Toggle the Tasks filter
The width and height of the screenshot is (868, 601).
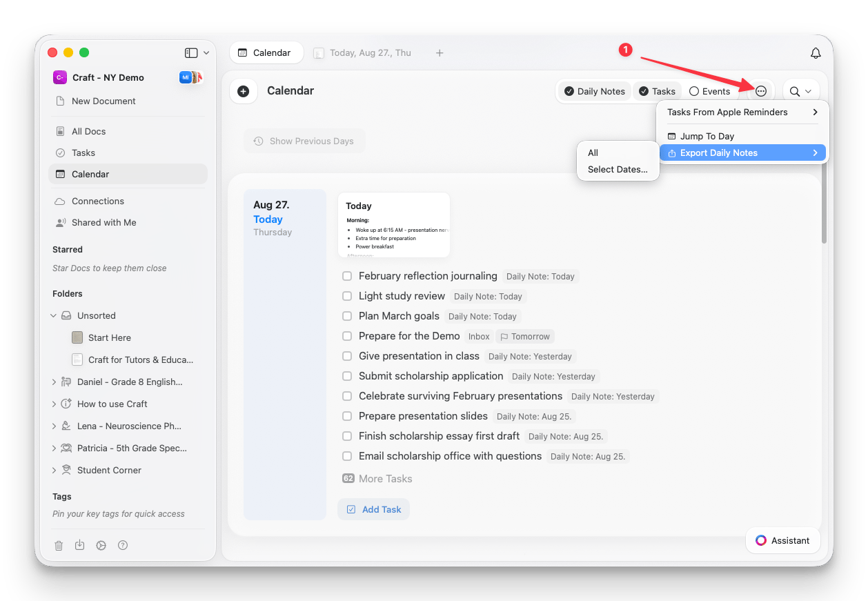click(657, 91)
